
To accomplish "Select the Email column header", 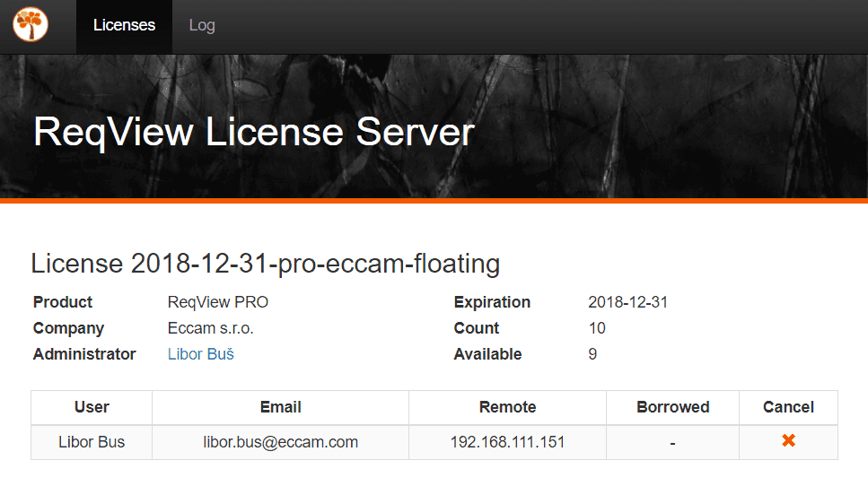I will pos(280,407).
